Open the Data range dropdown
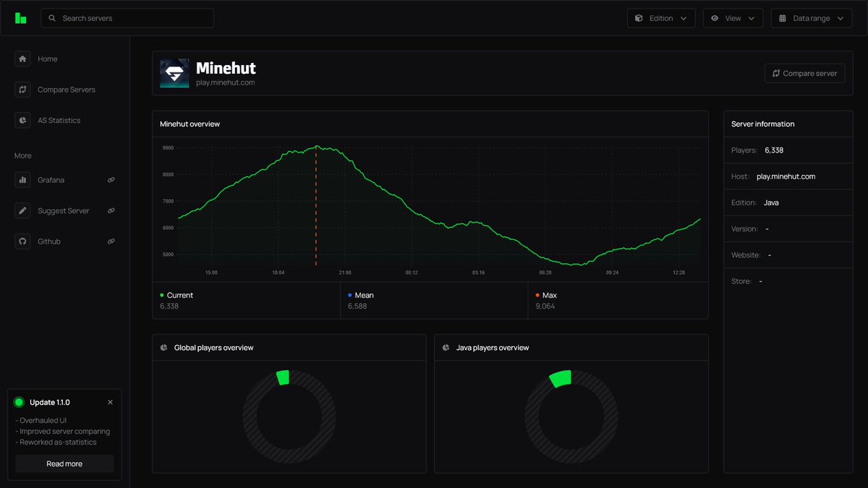 tap(812, 18)
